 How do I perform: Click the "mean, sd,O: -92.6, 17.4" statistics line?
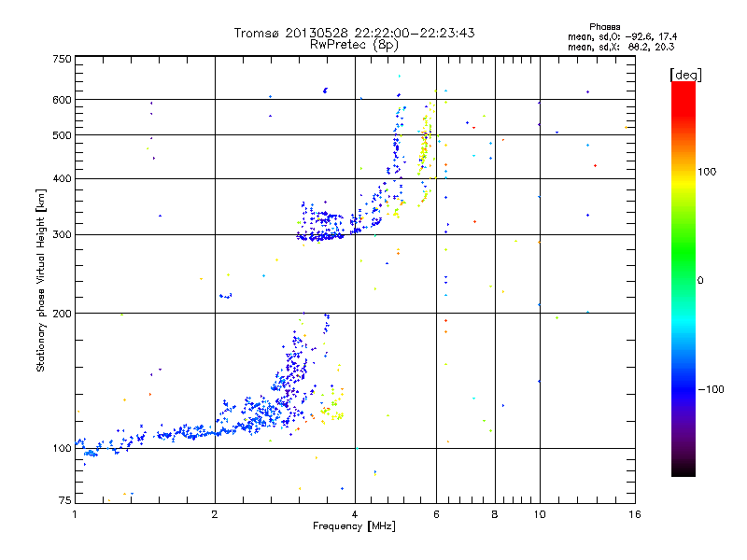pos(622,36)
